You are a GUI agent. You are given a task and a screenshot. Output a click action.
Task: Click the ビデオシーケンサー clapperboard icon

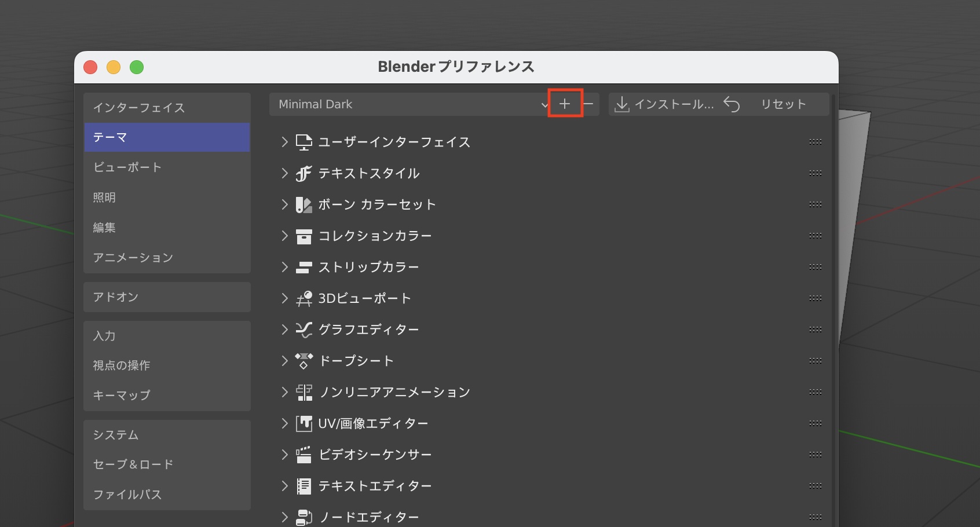pyautogui.click(x=303, y=455)
